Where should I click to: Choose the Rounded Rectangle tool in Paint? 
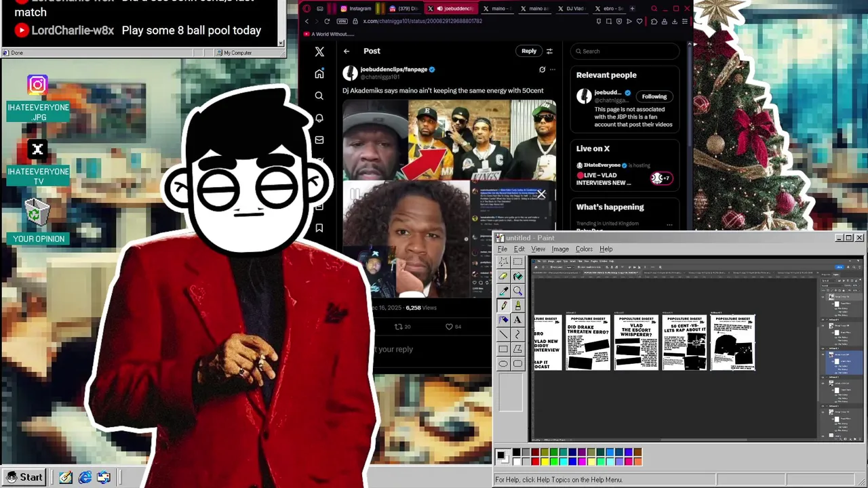(517, 363)
